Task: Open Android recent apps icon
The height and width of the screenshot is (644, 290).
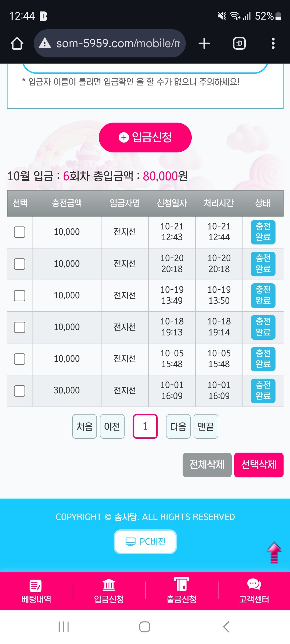Action: (x=64, y=627)
